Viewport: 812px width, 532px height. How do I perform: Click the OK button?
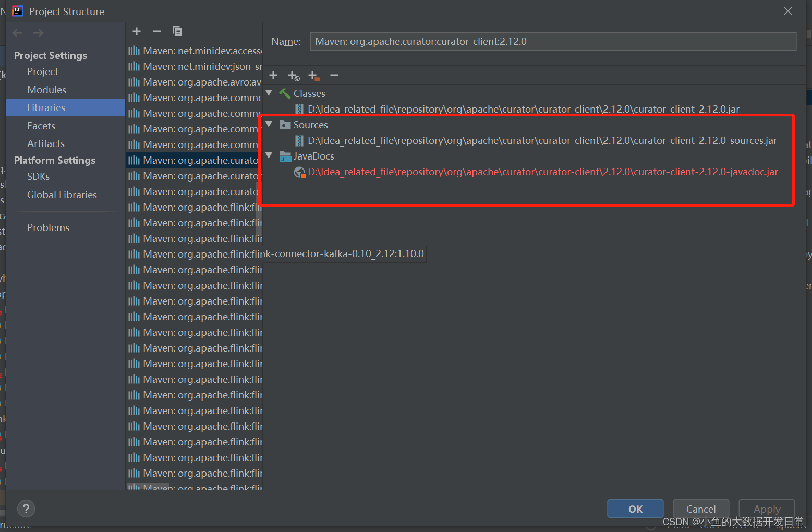635,509
